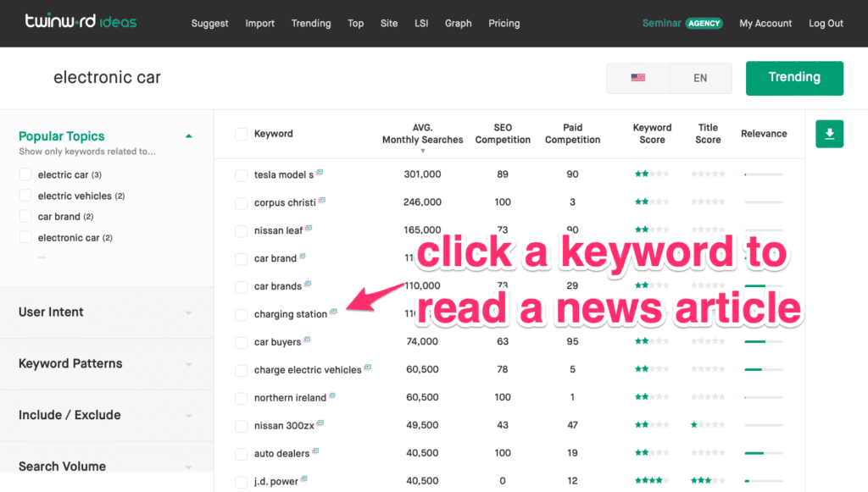The image size is (868, 492).
Task: Sort by AVG. Monthly Searches column
Action: (x=422, y=134)
